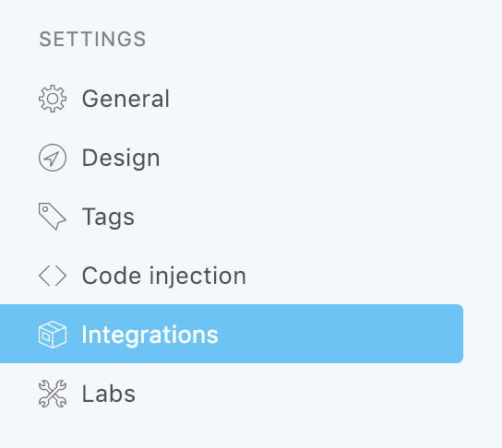Click the angle brackets Code injection icon

pyautogui.click(x=53, y=276)
